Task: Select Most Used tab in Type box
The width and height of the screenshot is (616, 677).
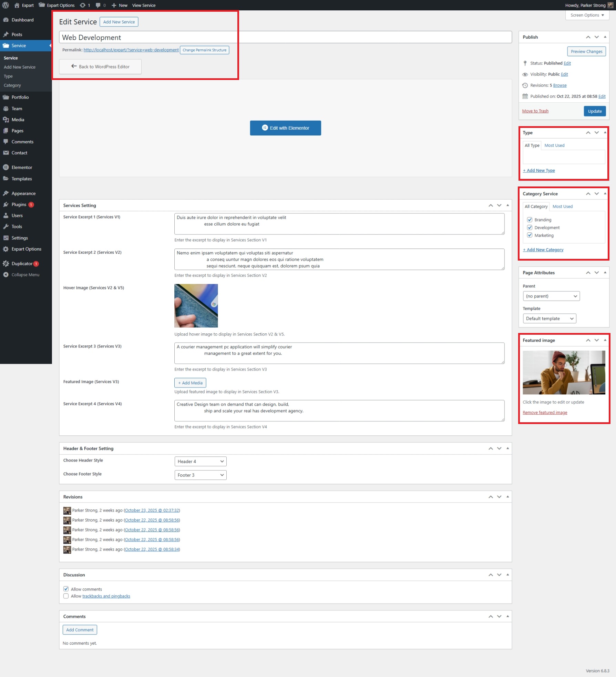Action: pos(554,145)
